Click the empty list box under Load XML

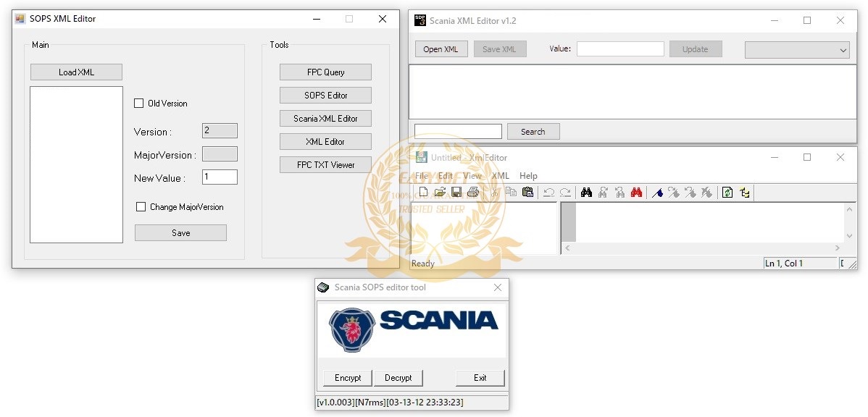coord(76,164)
